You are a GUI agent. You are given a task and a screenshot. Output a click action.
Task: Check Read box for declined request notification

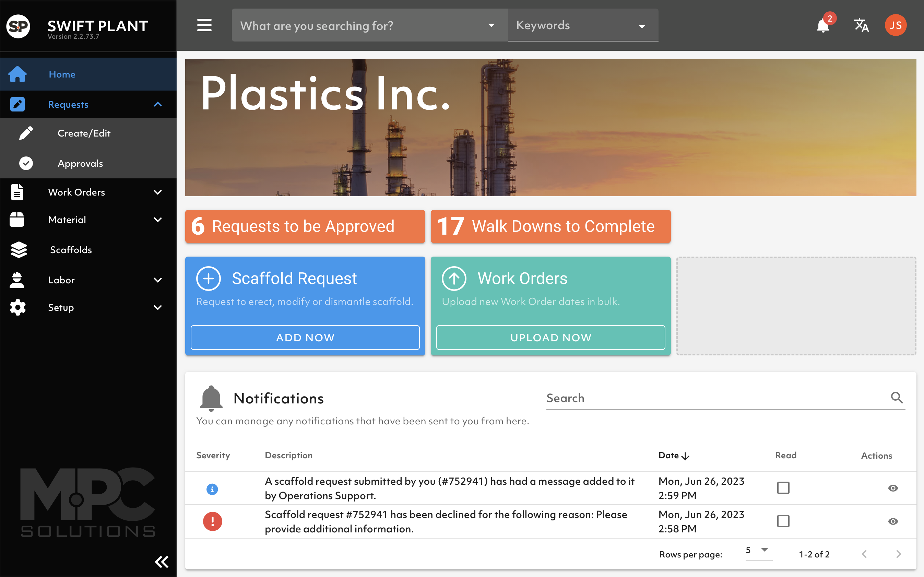coord(783,521)
